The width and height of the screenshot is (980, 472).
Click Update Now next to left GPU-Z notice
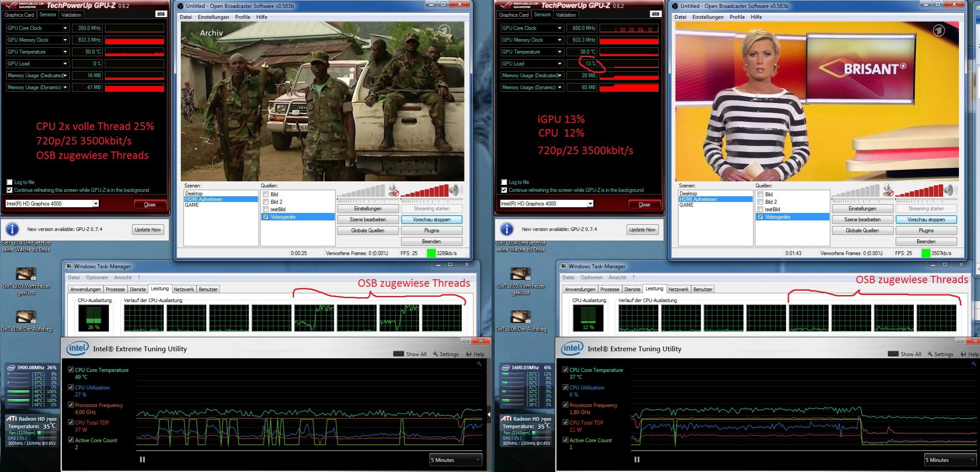pos(148,230)
